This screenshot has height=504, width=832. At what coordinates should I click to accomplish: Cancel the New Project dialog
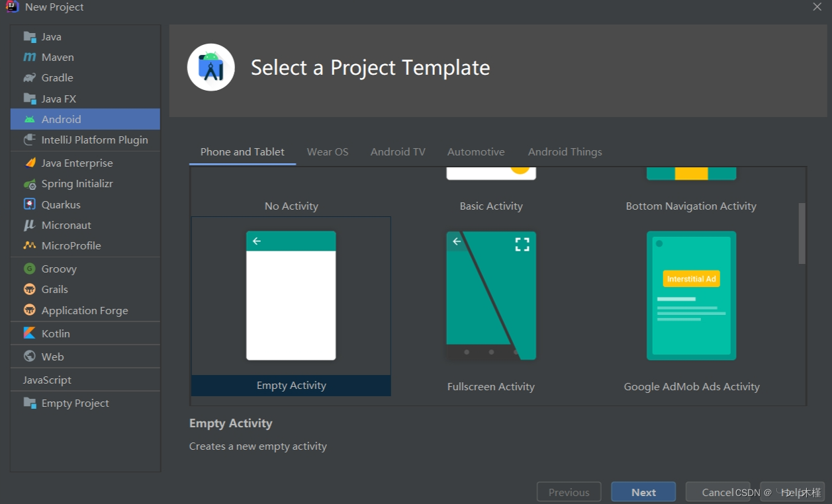718,491
